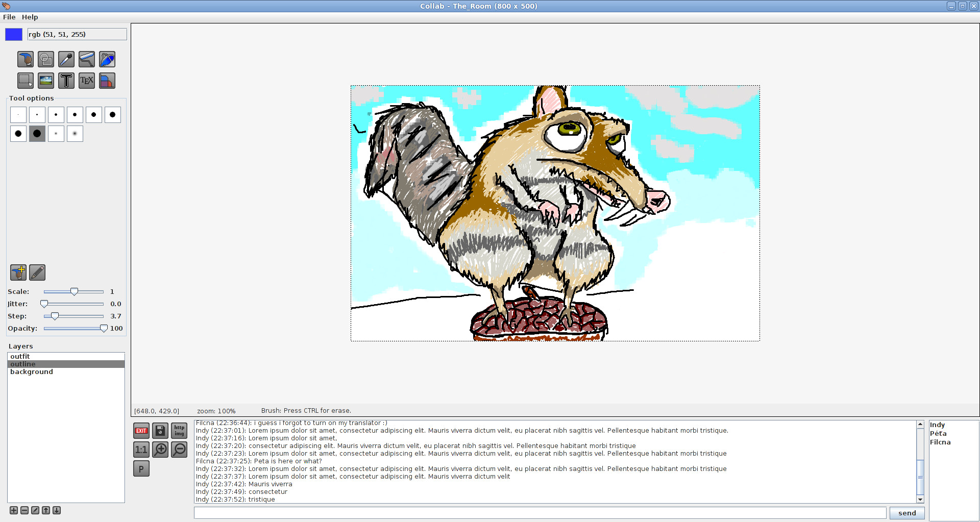
Task: Choose the first brush tip in second row
Action: [18, 134]
